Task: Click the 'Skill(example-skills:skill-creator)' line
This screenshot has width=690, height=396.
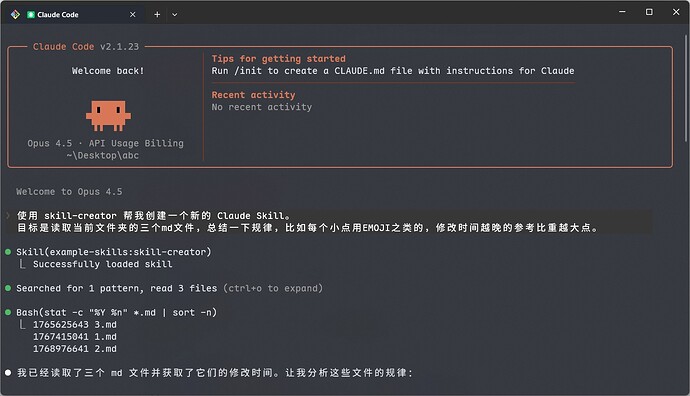Action: coord(114,252)
